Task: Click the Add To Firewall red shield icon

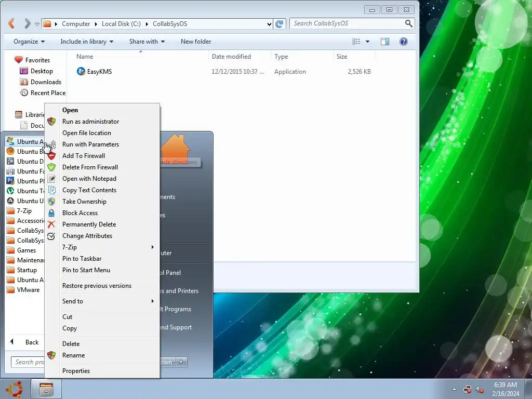Action: point(51,156)
